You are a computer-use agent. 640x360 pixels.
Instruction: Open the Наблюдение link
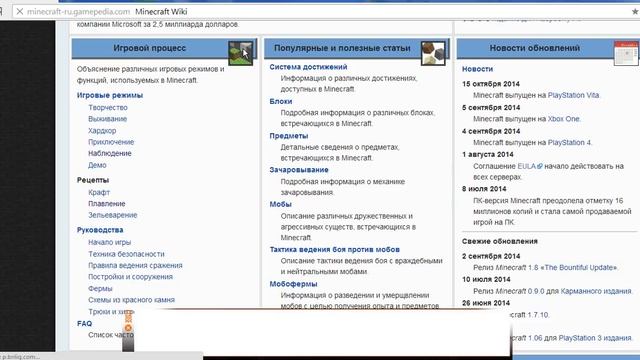110,153
